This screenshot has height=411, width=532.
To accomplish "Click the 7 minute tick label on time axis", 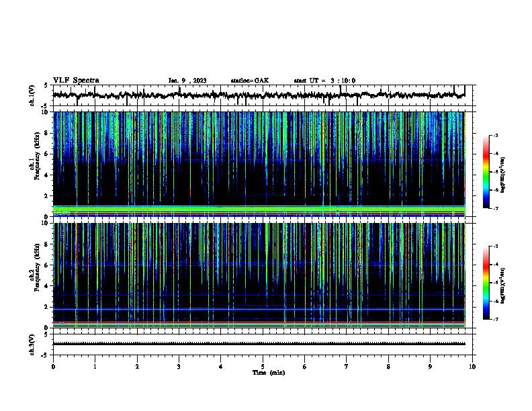I will tap(347, 367).
